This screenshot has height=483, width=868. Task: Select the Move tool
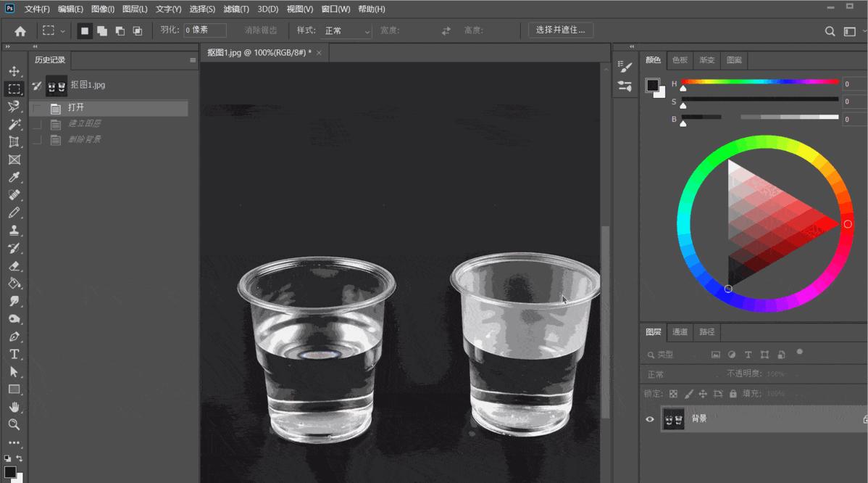[14, 72]
